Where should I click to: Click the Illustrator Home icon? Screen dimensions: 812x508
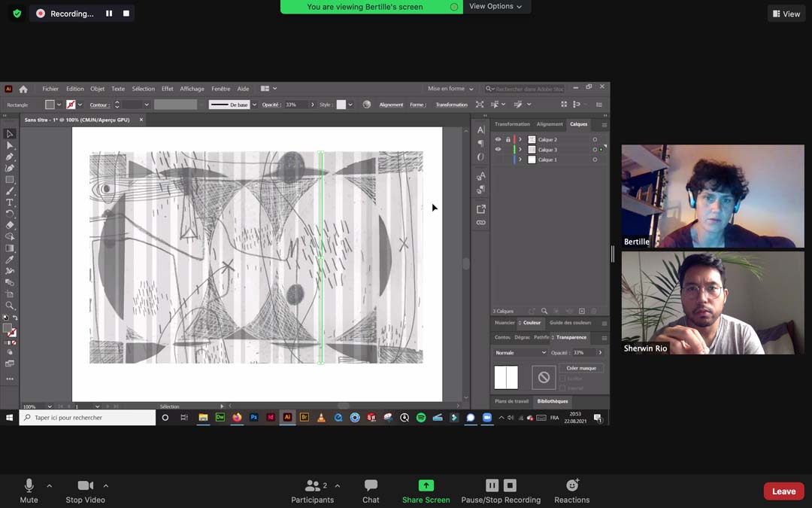23,89
